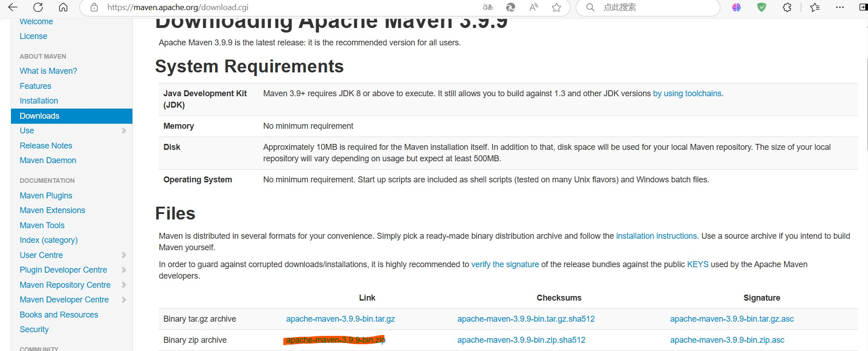868x351 pixels.
Task: Open the favorites list icon
Action: coord(815,7)
